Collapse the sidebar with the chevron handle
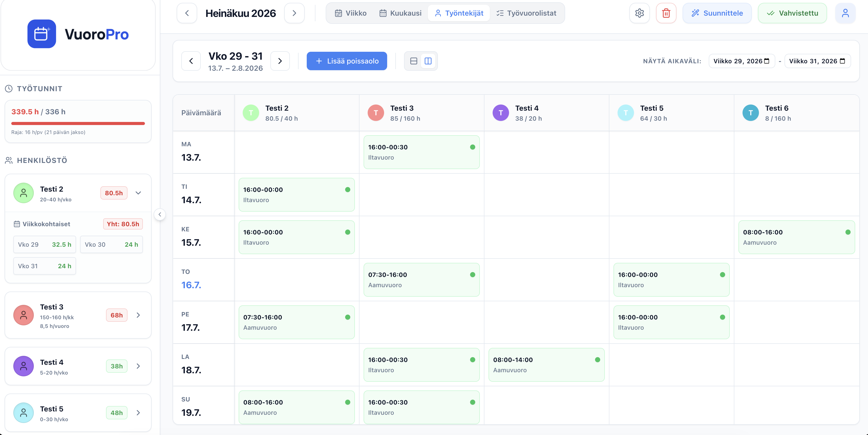Viewport: 868px width, 435px height. 160,214
